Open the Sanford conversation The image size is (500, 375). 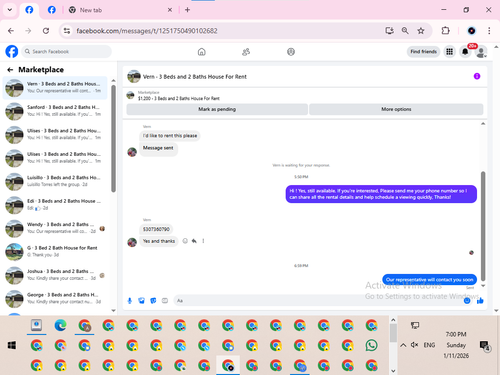coord(55,111)
